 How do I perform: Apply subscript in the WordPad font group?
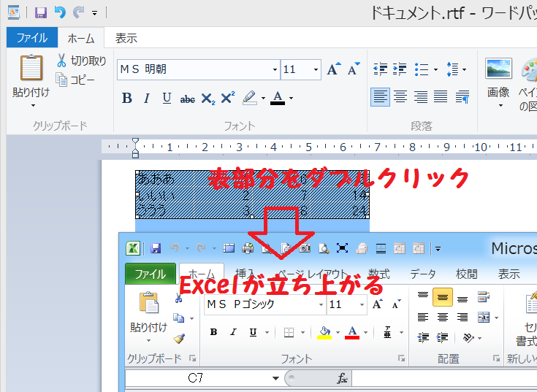coord(207,98)
